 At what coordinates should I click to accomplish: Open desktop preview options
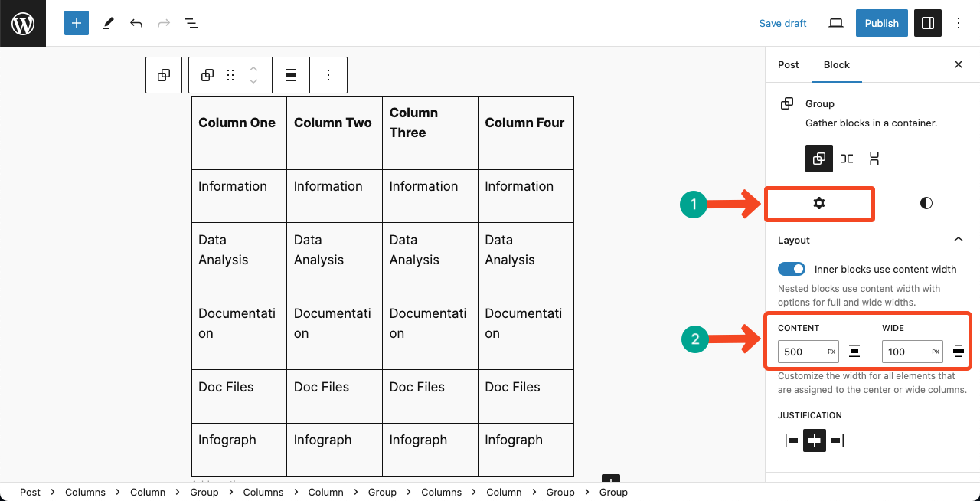[x=835, y=23]
